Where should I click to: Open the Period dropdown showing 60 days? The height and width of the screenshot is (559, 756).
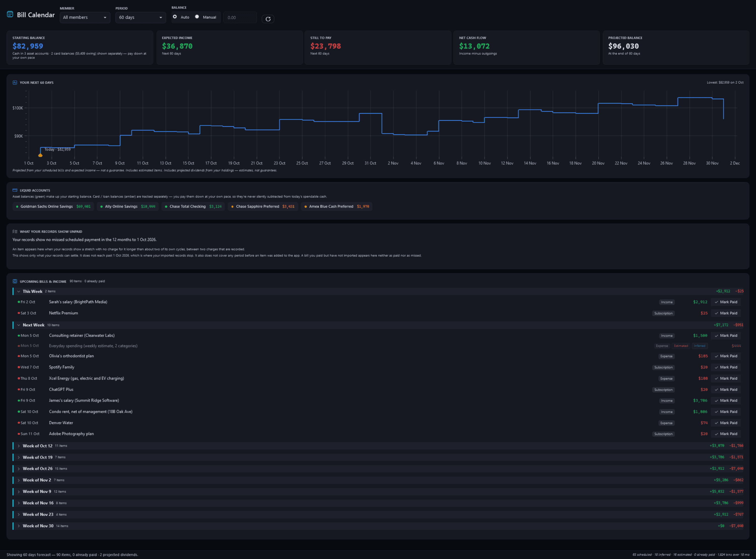[141, 17]
